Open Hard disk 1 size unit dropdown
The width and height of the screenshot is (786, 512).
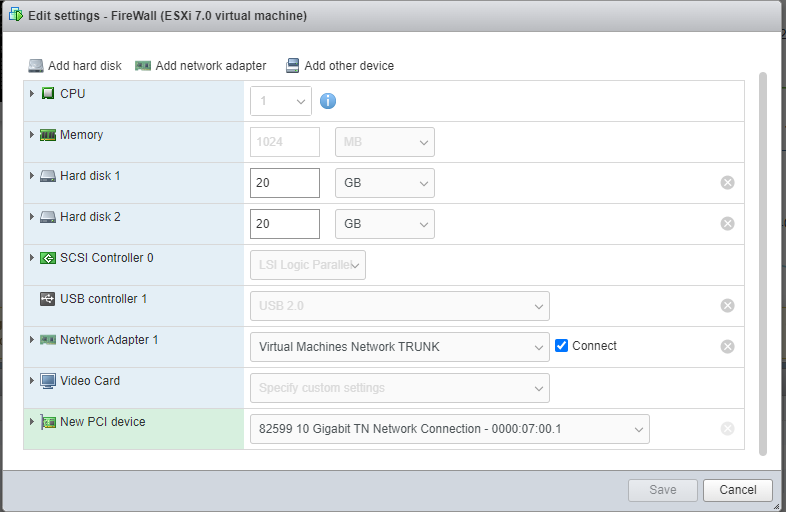pyautogui.click(x=384, y=183)
